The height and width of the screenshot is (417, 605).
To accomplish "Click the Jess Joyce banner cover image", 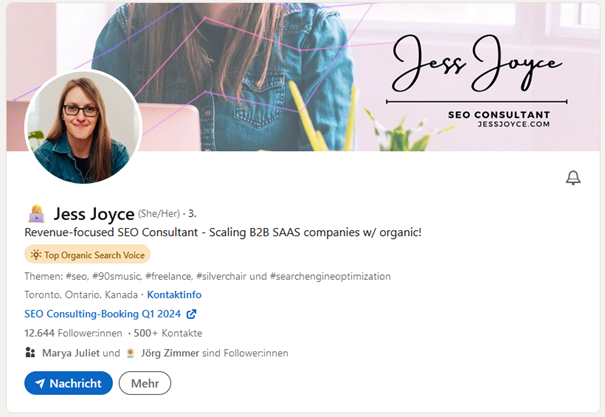I will [303, 77].
